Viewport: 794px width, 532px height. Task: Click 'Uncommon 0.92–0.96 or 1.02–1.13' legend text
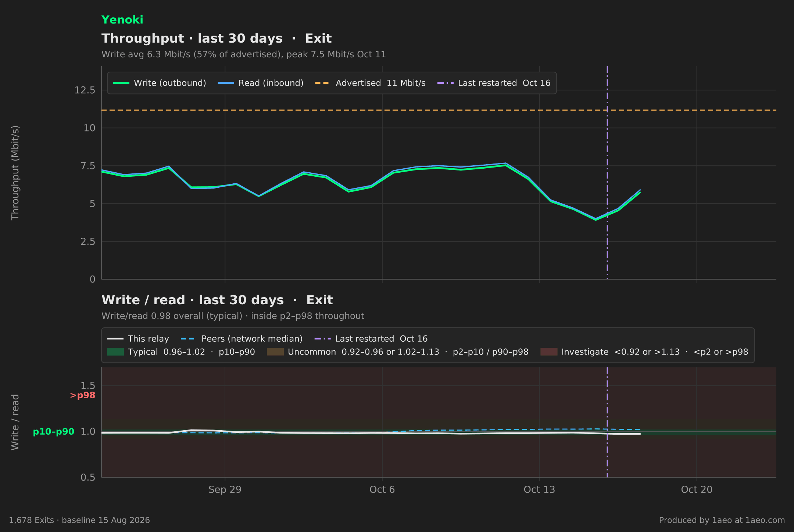[408, 352]
